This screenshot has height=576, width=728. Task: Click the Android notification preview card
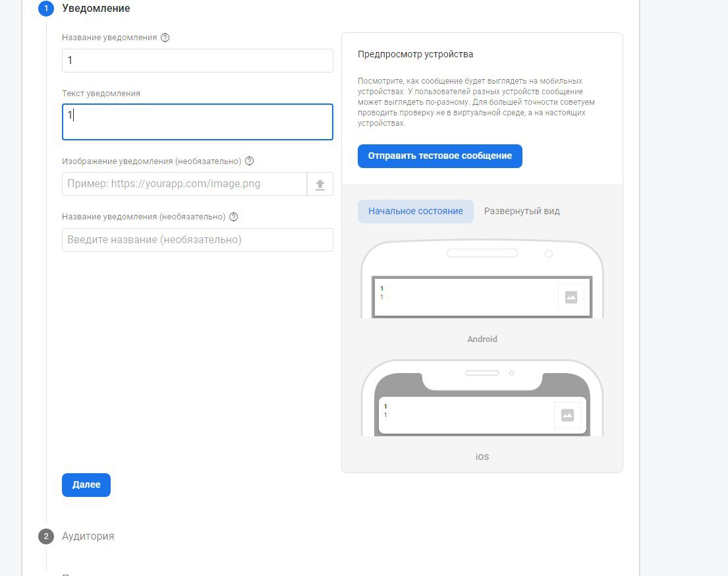[482, 297]
